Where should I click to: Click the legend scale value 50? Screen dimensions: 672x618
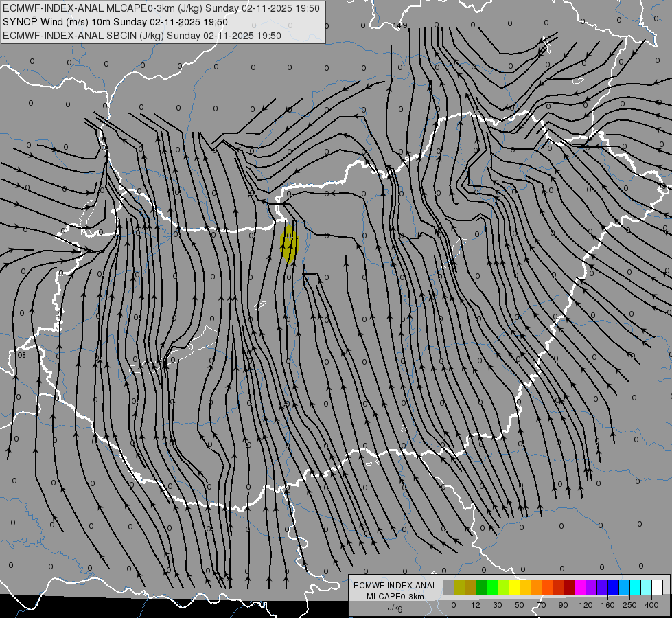[x=520, y=605]
